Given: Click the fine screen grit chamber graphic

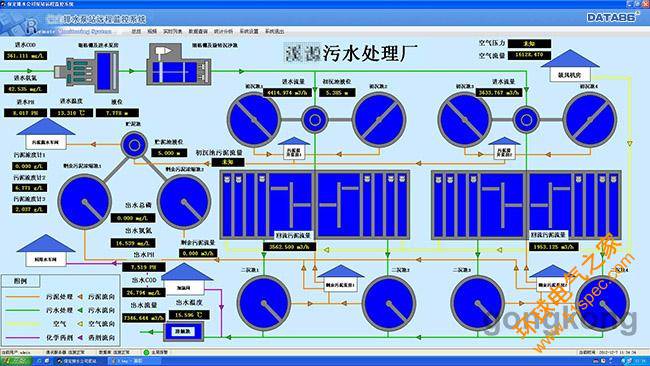Looking at the screenshot, I should point(179,64).
